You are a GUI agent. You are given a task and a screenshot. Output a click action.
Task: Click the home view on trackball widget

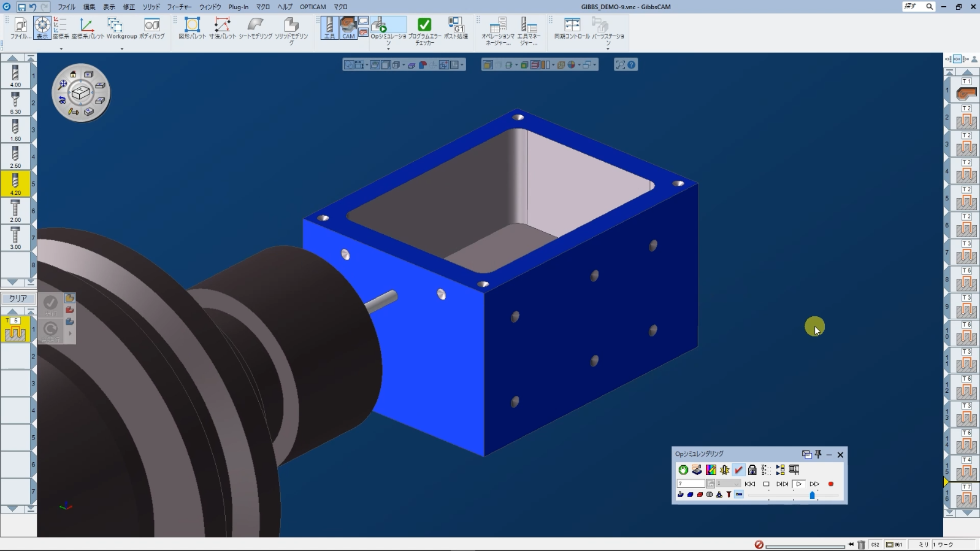pos(73,74)
